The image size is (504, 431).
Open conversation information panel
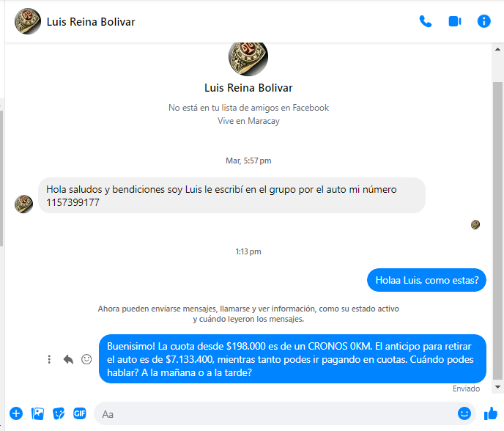click(x=483, y=21)
